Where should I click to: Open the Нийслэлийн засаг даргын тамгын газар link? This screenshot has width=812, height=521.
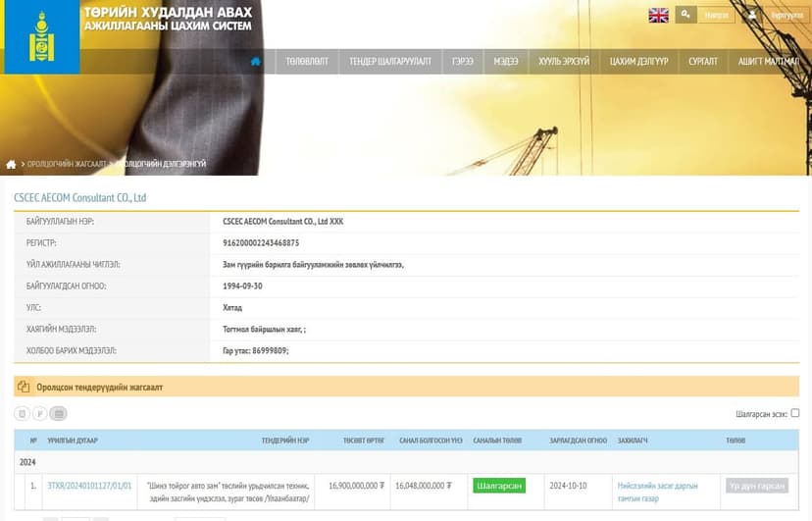point(658,492)
